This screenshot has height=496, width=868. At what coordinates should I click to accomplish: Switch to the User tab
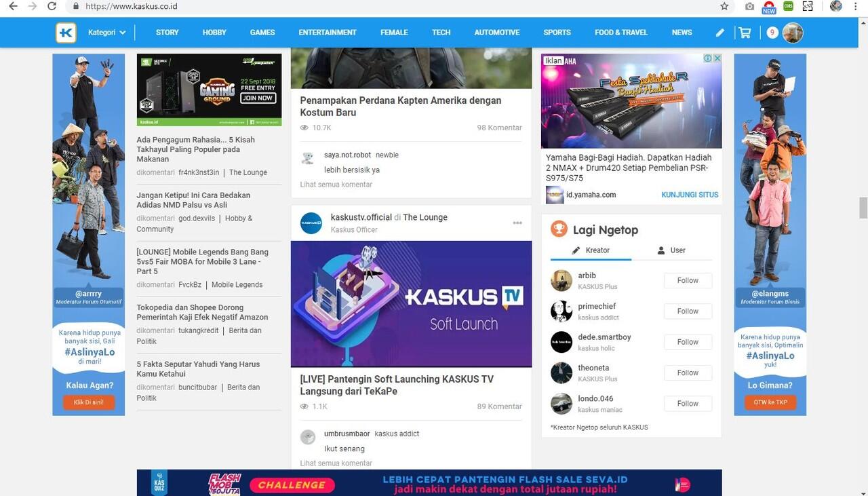(671, 250)
